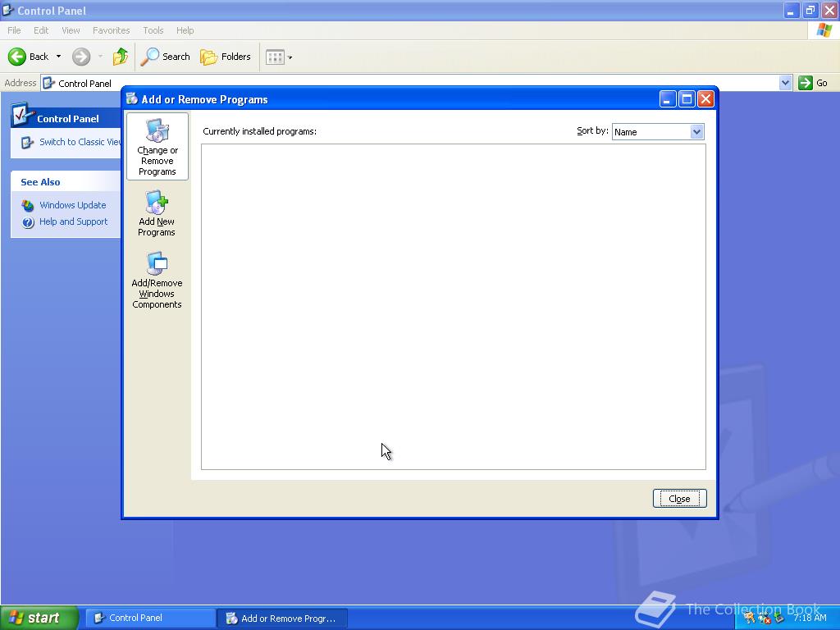
Task: Open the Search pane
Action: pos(166,57)
